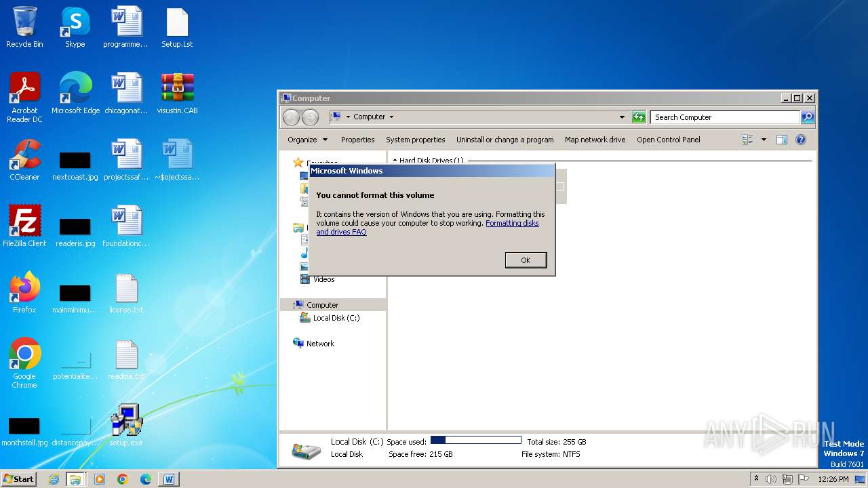Open the view options dropdown arrow
This screenshot has width=868, height=488.
pos(764,140)
